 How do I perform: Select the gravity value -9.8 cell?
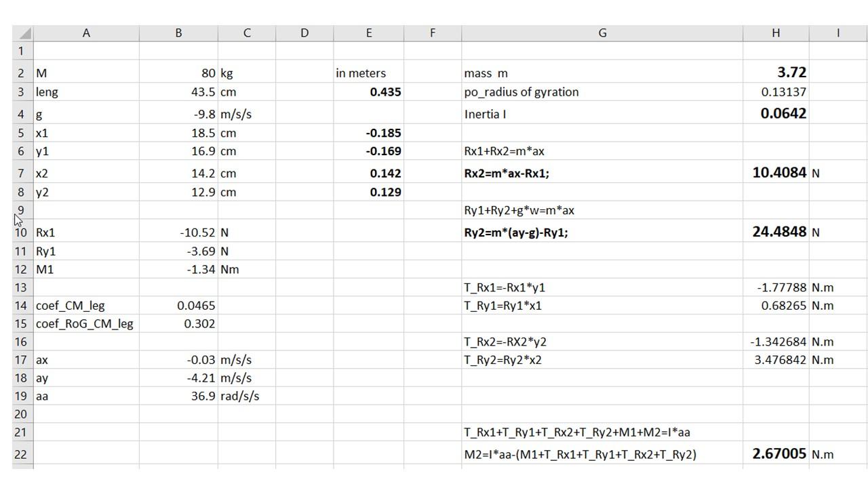[178, 113]
